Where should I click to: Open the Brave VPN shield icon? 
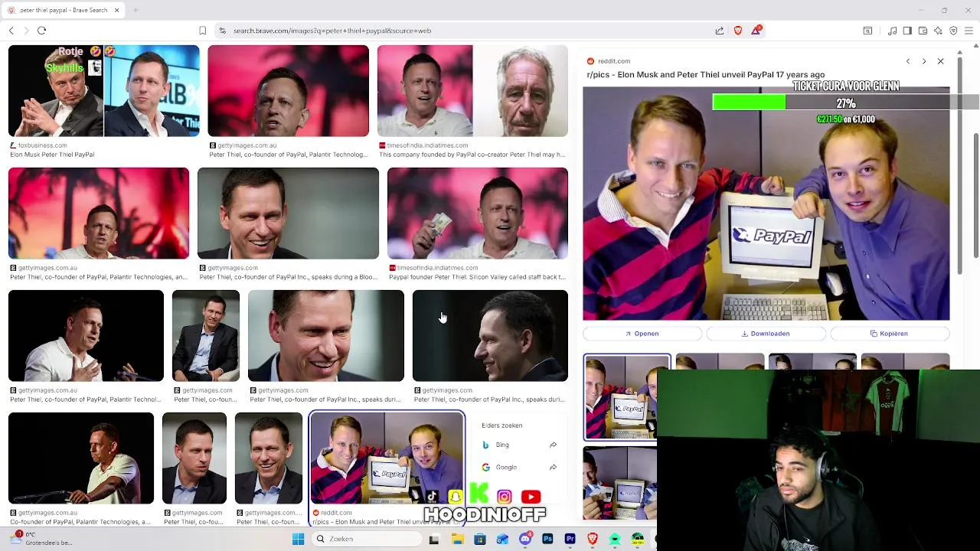point(953,31)
